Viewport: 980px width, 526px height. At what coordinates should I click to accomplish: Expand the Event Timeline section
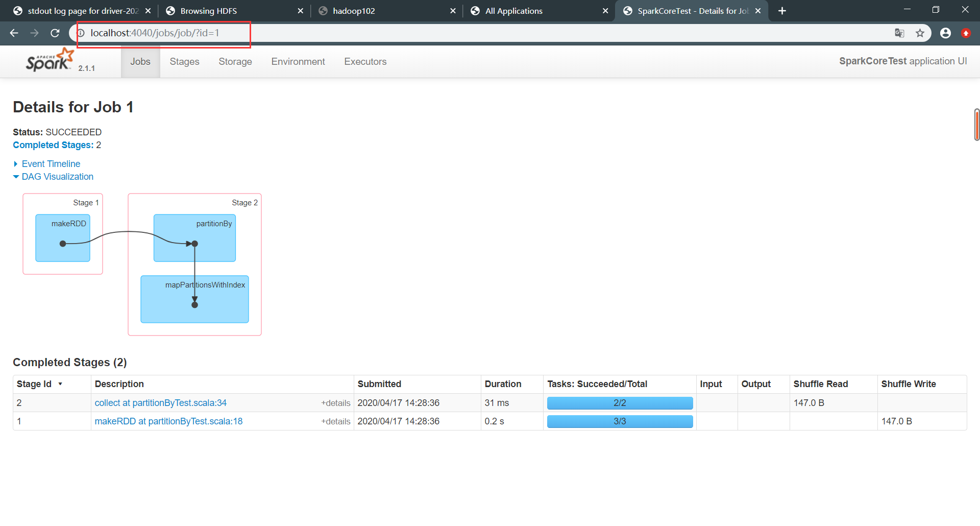pos(51,164)
